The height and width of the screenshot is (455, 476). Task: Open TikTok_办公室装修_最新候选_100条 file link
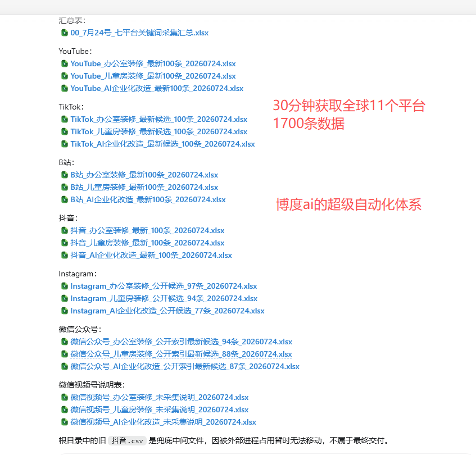pyautogui.click(x=159, y=120)
